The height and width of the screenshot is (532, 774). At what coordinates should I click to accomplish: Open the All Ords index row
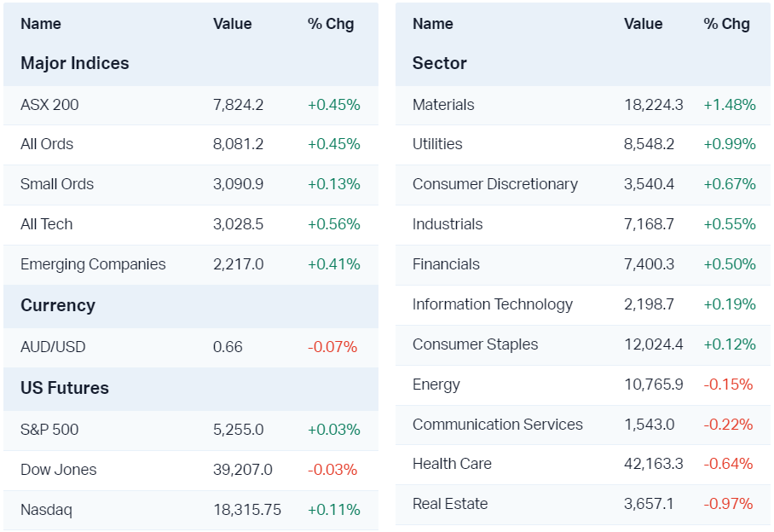tap(47, 144)
